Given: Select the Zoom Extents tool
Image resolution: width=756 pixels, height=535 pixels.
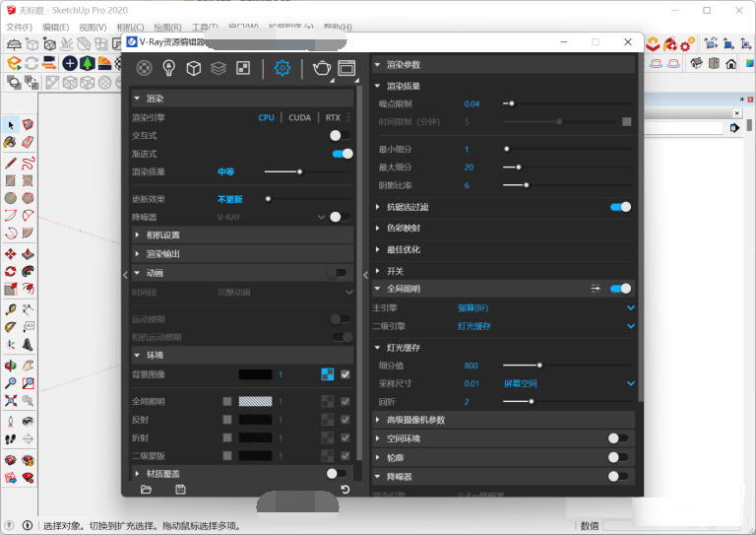Looking at the screenshot, I should point(10,400).
